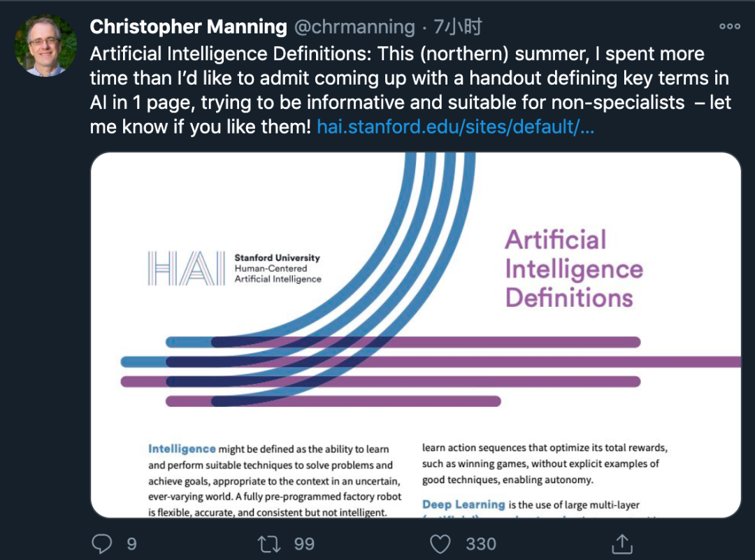Open Christopher Manning's profile photo
Screen dimensions: 755x560
[x=45, y=45]
